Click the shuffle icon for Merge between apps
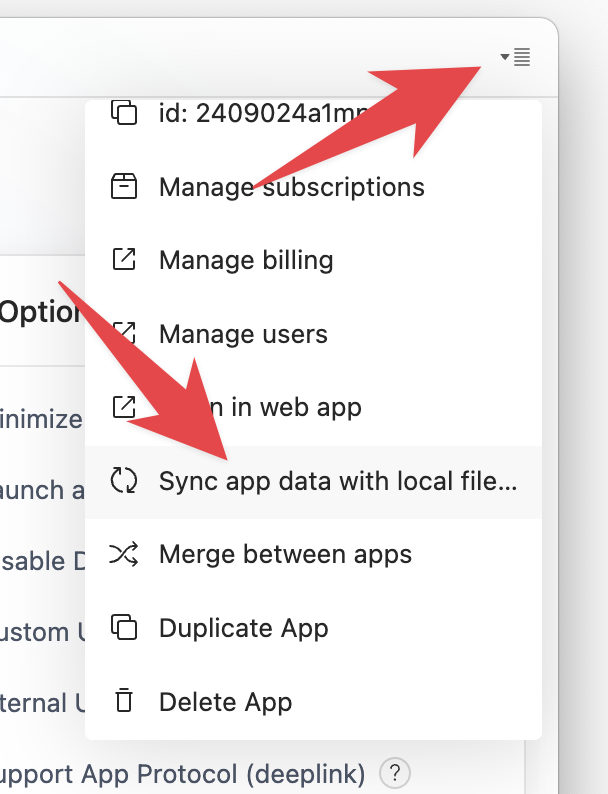Image resolution: width=608 pixels, height=794 pixels. pos(124,554)
